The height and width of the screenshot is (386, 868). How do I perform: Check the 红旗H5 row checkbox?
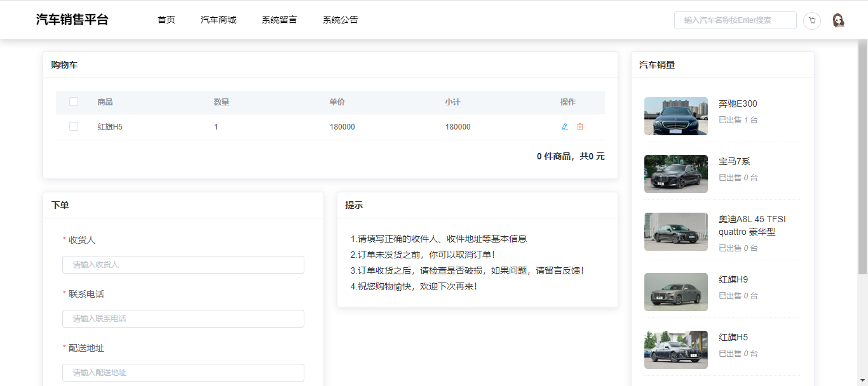point(74,127)
